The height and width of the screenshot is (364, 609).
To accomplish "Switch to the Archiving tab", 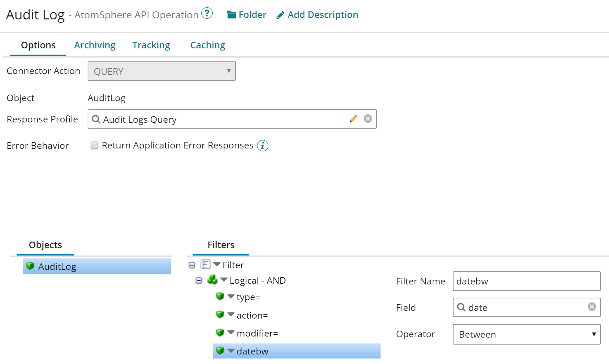I will coord(94,45).
